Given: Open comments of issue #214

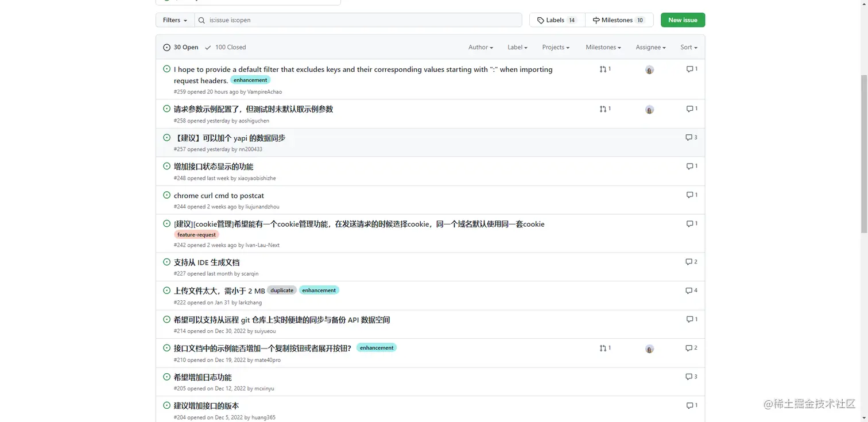Looking at the screenshot, I should point(692,319).
